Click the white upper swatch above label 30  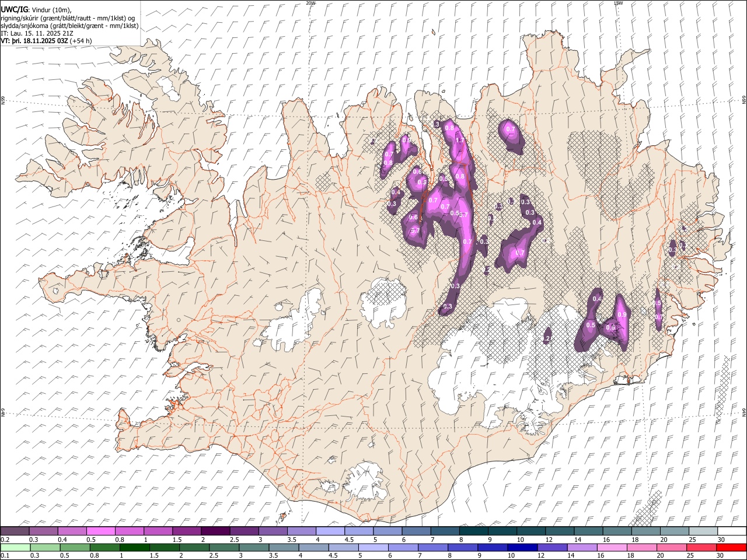click(732, 531)
